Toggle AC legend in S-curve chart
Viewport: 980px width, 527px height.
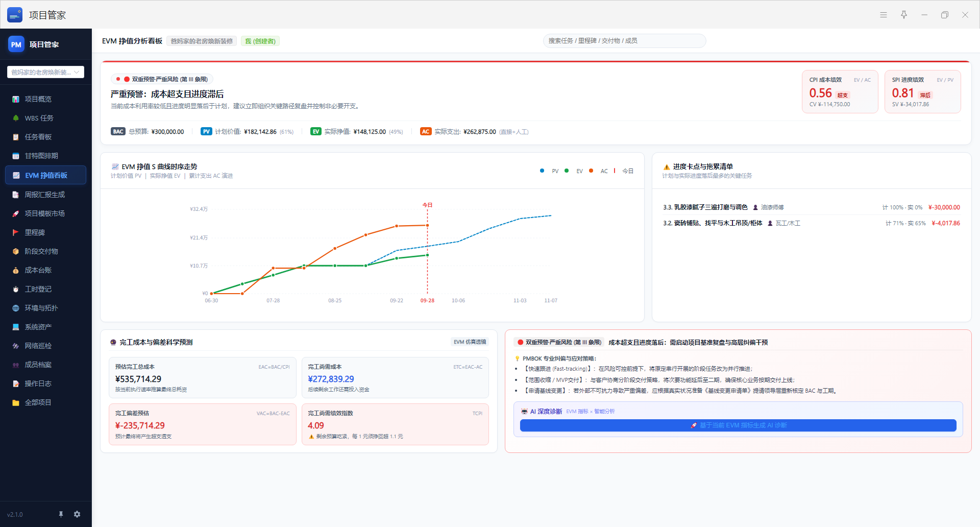click(599, 171)
